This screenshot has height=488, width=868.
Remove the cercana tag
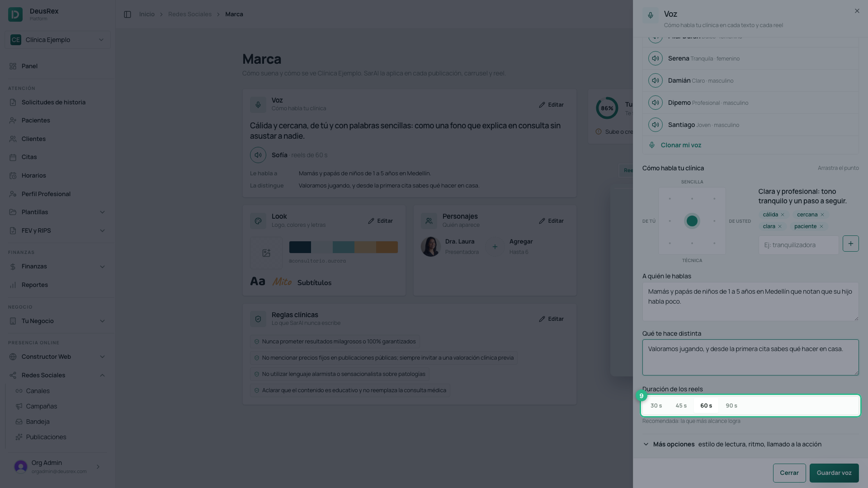pyautogui.click(x=822, y=215)
